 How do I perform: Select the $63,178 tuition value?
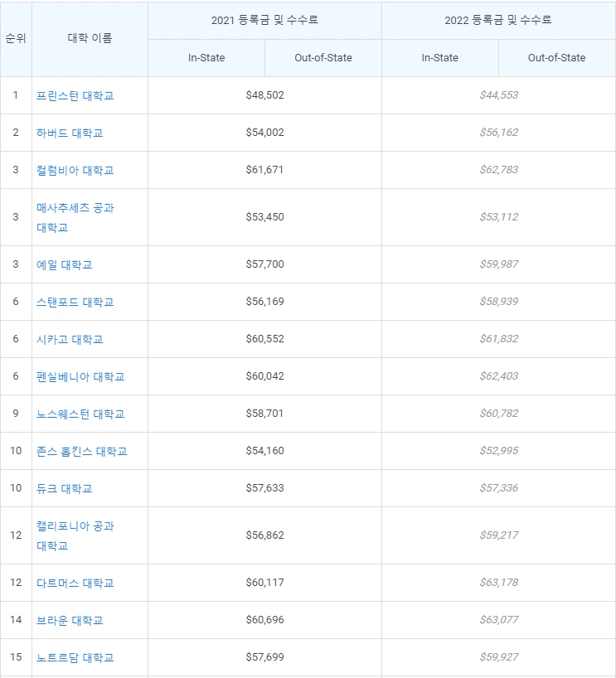point(499,582)
